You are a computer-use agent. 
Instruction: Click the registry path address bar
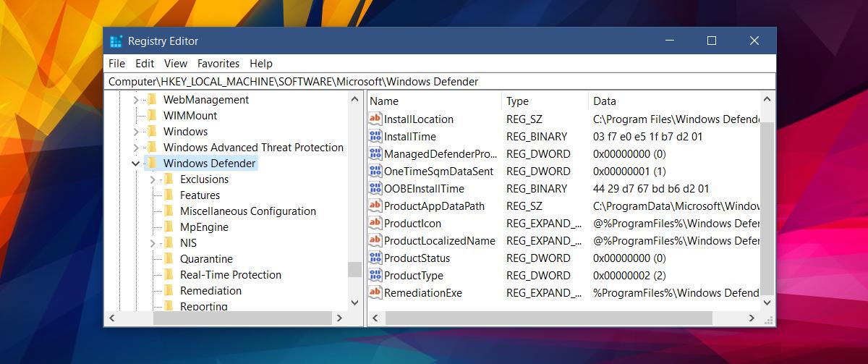[440, 82]
